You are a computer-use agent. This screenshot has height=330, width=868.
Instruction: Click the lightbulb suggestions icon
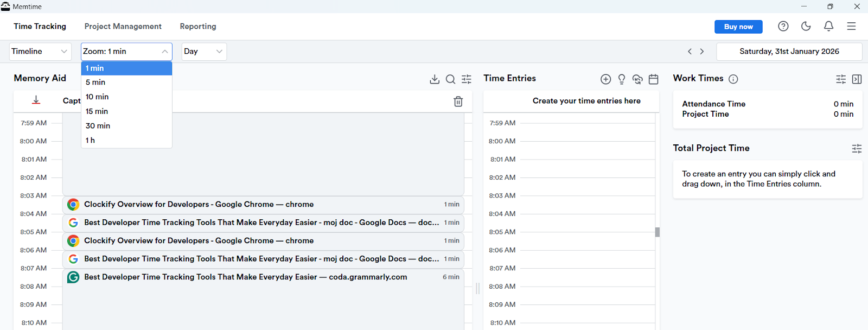[x=622, y=79]
